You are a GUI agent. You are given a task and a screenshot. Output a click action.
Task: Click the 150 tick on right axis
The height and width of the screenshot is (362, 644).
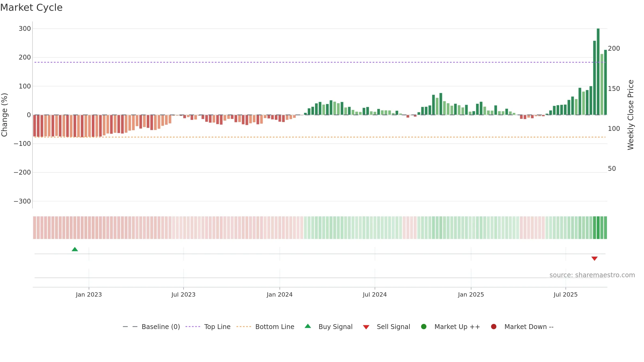pos(614,89)
